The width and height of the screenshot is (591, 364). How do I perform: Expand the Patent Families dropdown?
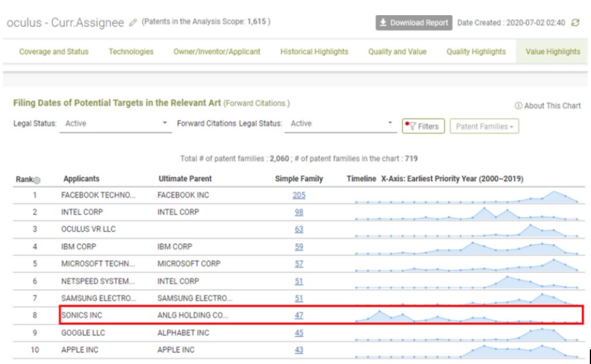coord(485,126)
